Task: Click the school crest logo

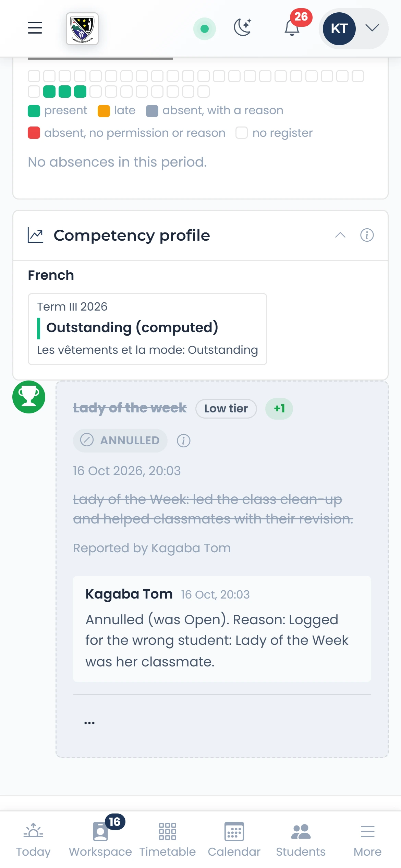Action: [x=82, y=29]
